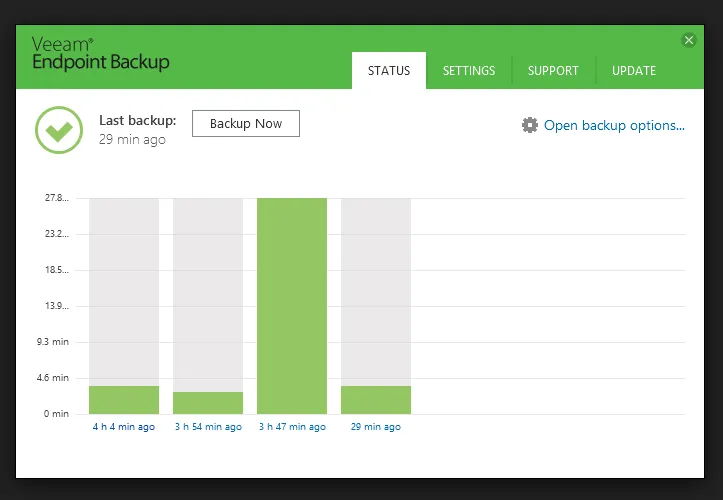This screenshot has width=723, height=500.
Task: Click the '9.3 min' axis label
Action: [x=53, y=342]
